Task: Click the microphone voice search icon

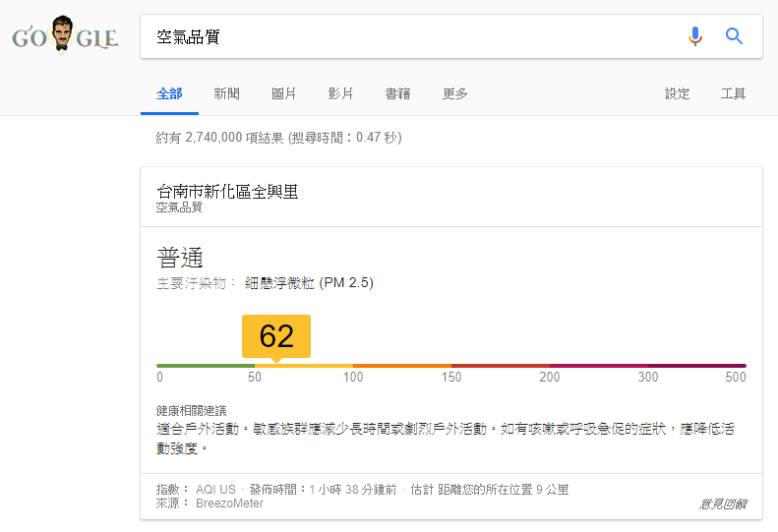Action: 695,36
